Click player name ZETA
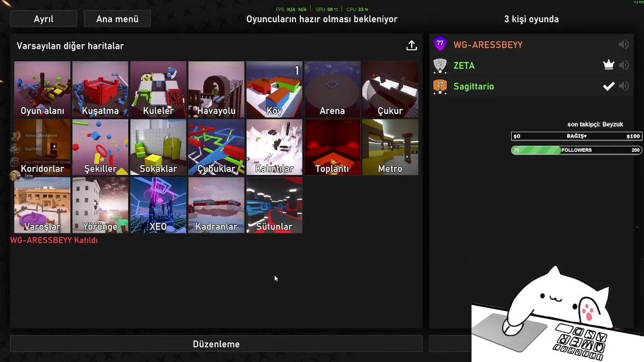 (464, 65)
